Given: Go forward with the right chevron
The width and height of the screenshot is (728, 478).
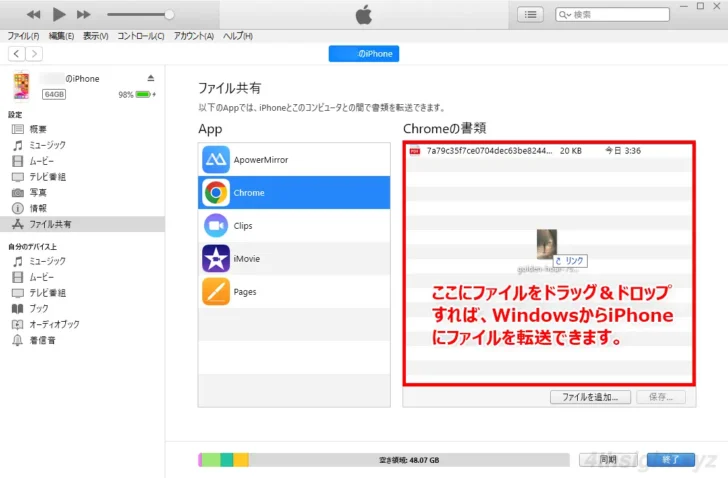Looking at the screenshot, I should [x=34, y=54].
